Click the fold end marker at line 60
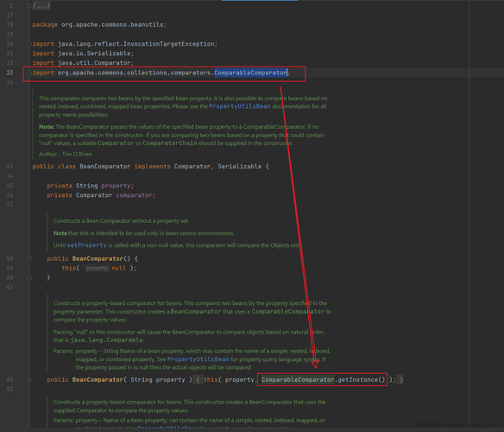This screenshot has width=504, height=432. point(29,277)
